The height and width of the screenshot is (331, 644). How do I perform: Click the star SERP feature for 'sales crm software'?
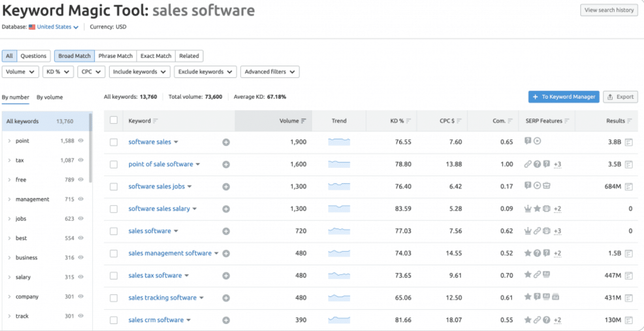tap(528, 320)
